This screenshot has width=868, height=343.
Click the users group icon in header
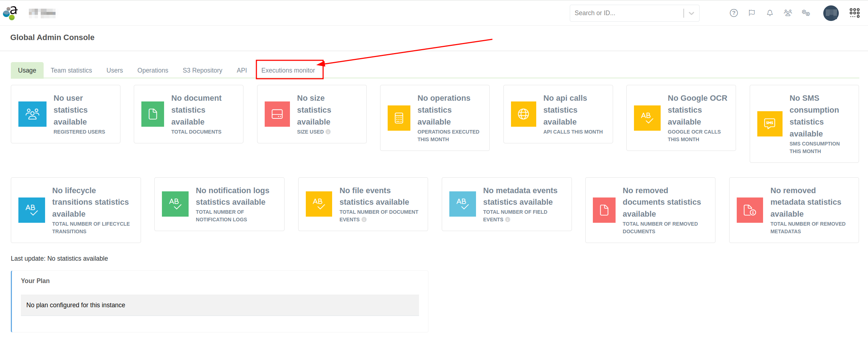tap(788, 13)
